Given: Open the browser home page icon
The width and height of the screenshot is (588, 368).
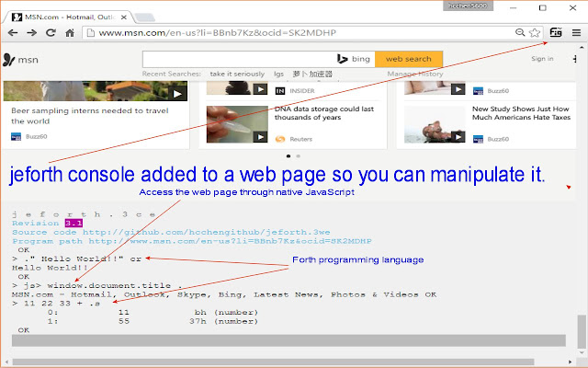Looking at the screenshot, I should click(70, 33).
